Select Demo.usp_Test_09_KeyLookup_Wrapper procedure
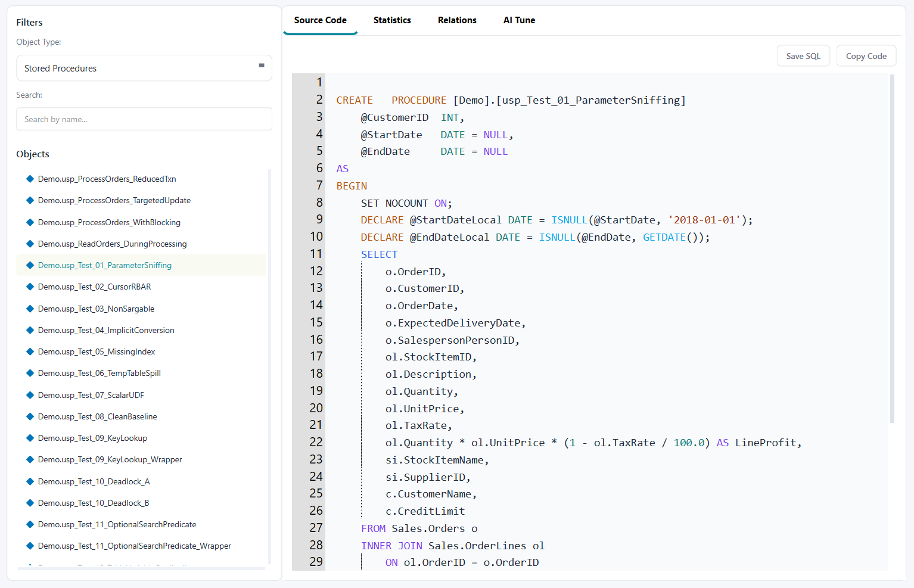The image size is (914, 588). [141, 459]
